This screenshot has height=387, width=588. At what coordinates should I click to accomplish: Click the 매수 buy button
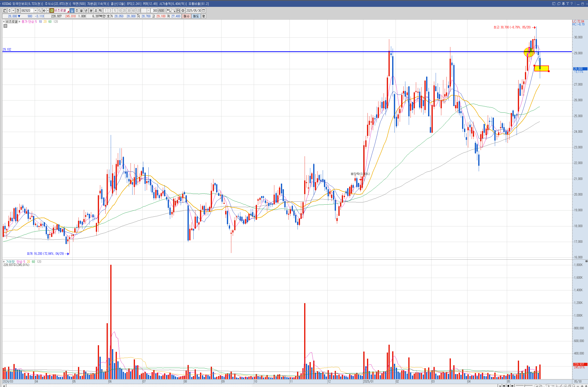tap(186, 16)
